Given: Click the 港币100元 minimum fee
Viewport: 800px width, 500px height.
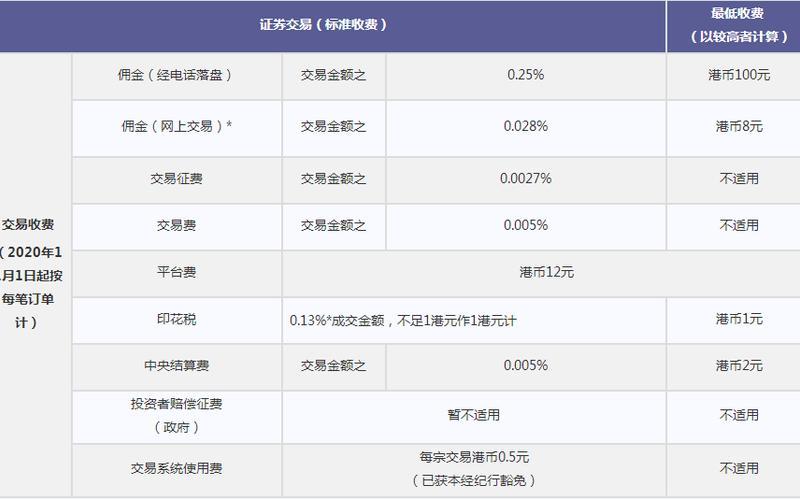Looking at the screenshot, I should pyautogui.click(x=739, y=75).
